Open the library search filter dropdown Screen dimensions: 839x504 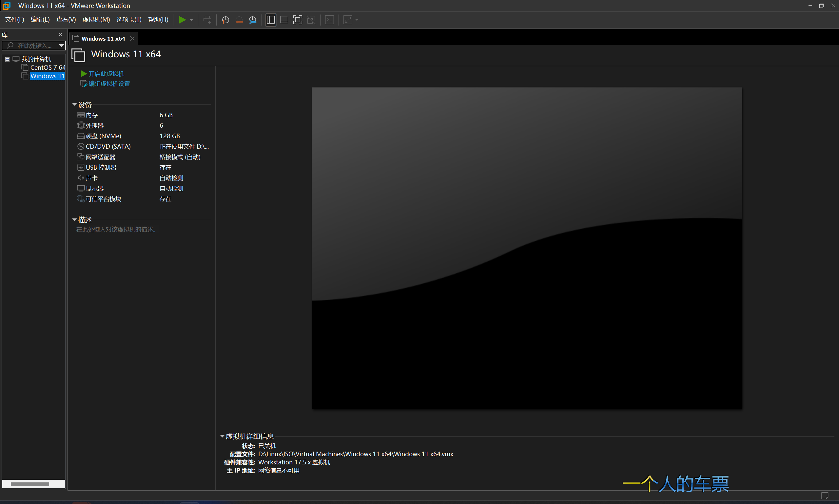pyautogui.click(x=62, y=46)
